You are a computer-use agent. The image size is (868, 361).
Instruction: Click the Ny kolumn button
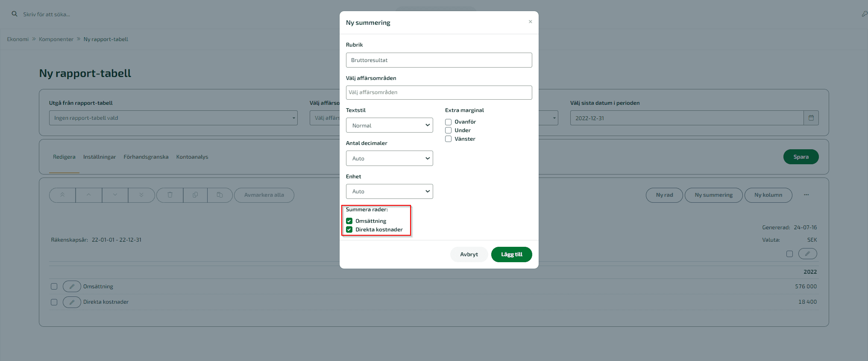pos(768,195)
